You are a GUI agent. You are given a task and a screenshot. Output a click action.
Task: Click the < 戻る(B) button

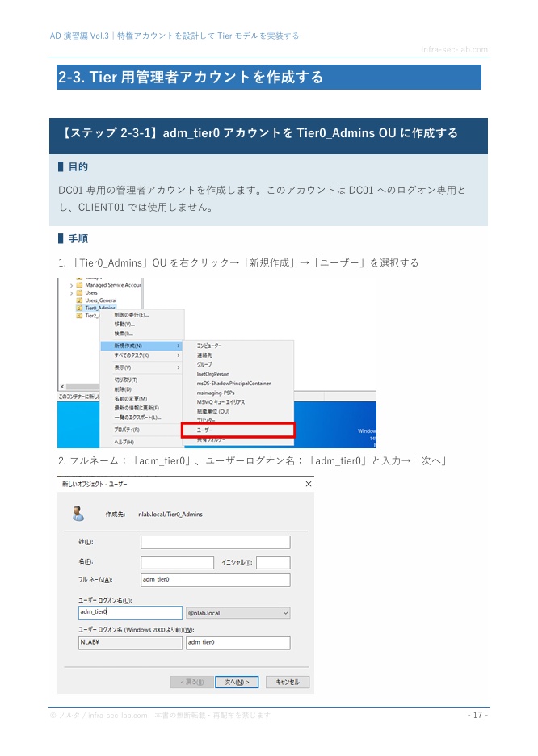tap(192, 682)
